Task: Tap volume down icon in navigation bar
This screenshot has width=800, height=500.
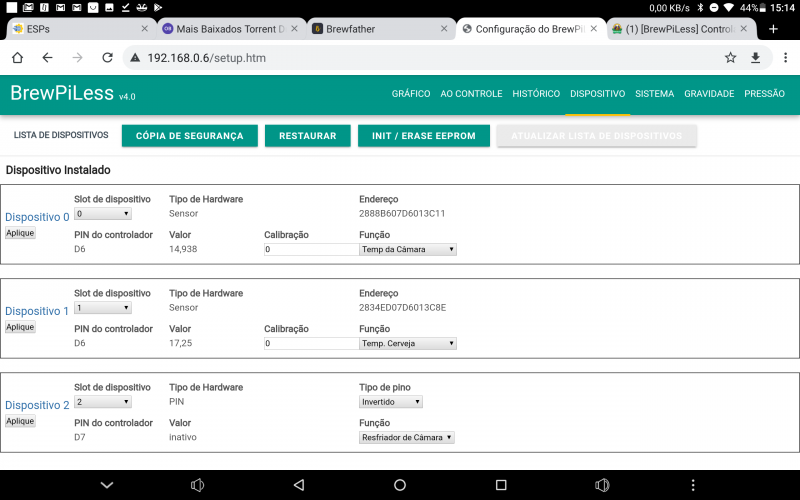Action: click(197, 485)
